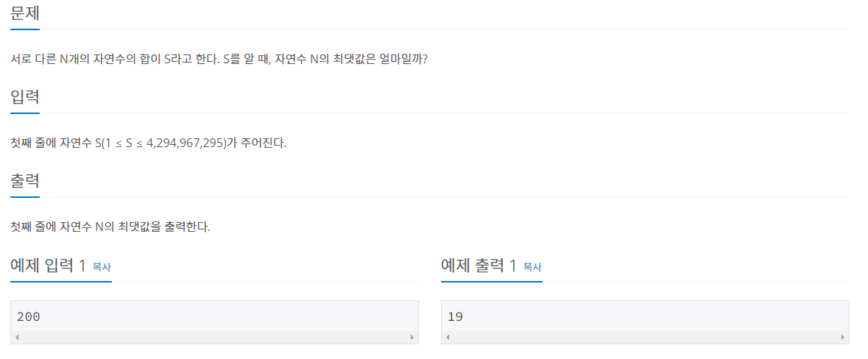The width and height of the screenshot is (868, 359).
Task: Click the output description about N의 최댓값을 출력한다
Action: pyautogui.click(x=110, y=227)
